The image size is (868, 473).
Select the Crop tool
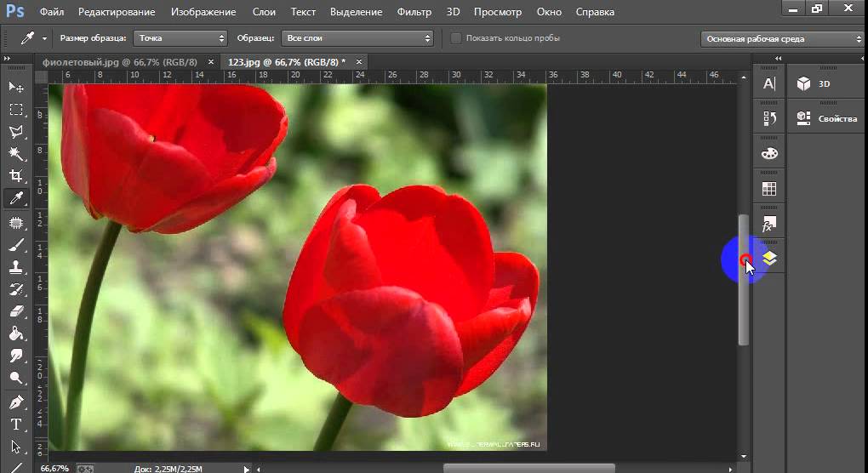[x=16, y=176]
